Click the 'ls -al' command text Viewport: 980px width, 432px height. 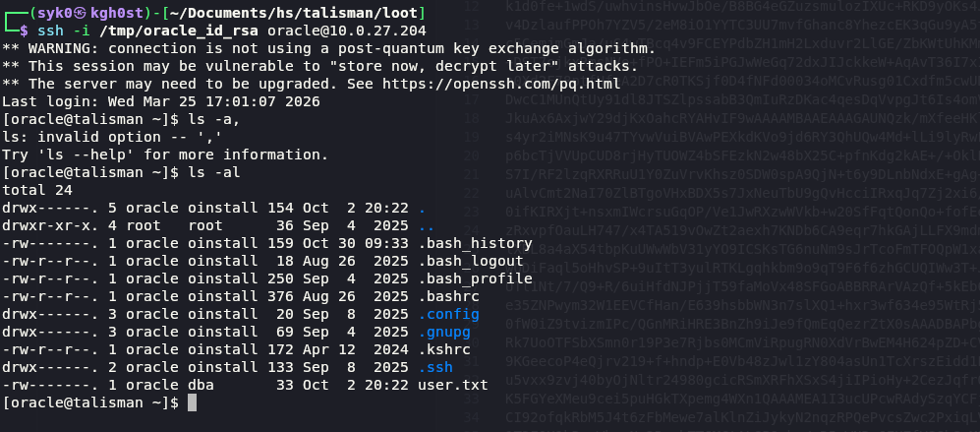click(x=213, y=173)
